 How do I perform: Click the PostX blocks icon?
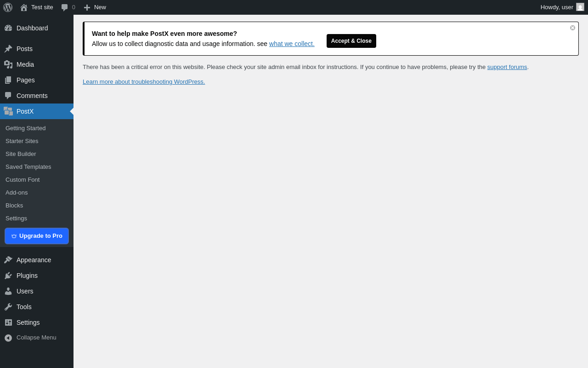point(8,111)
